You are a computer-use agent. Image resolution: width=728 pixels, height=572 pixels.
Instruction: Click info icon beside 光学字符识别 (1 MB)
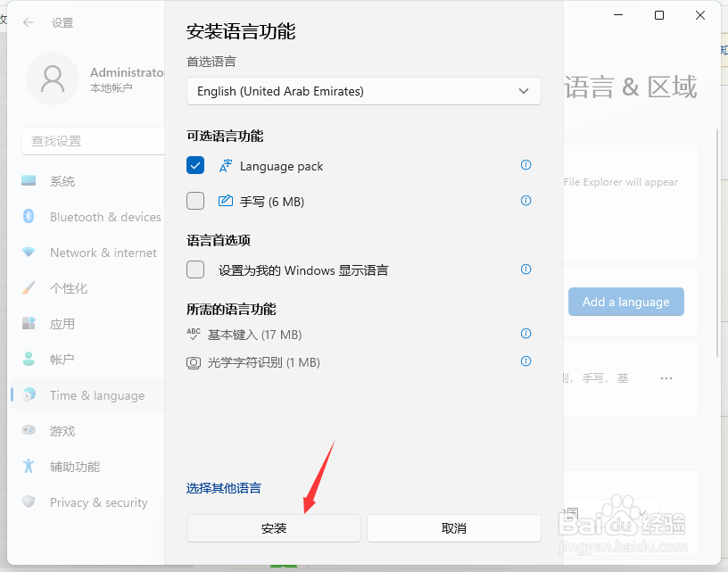coord(526,361)
